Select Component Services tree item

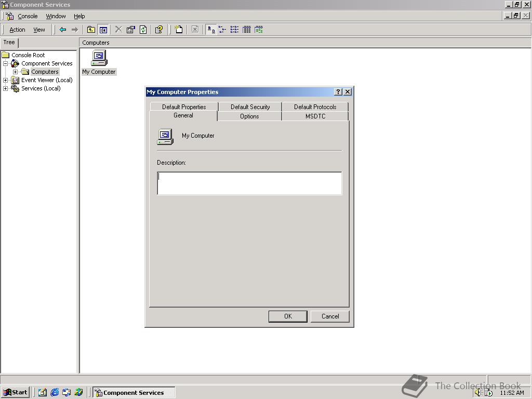[x=47, y=63]
